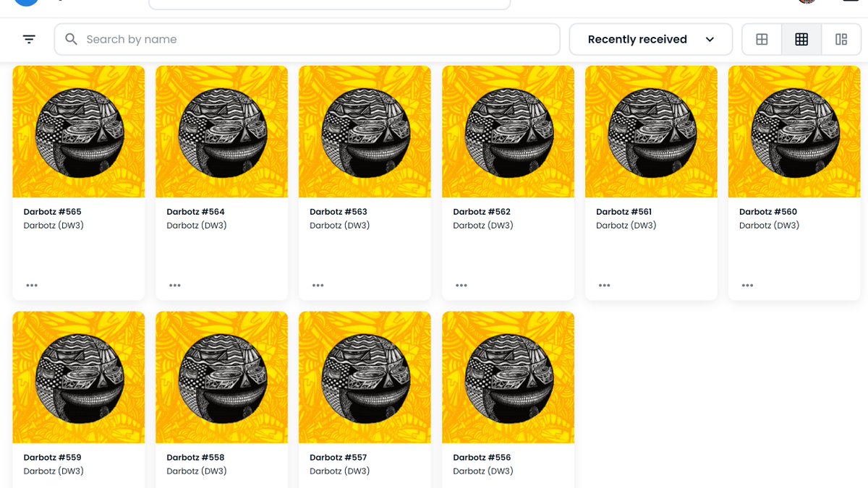Viewport: 868px width, 488px height.
Task: Switch to mosaic layout view
Action: pos(841,39)
